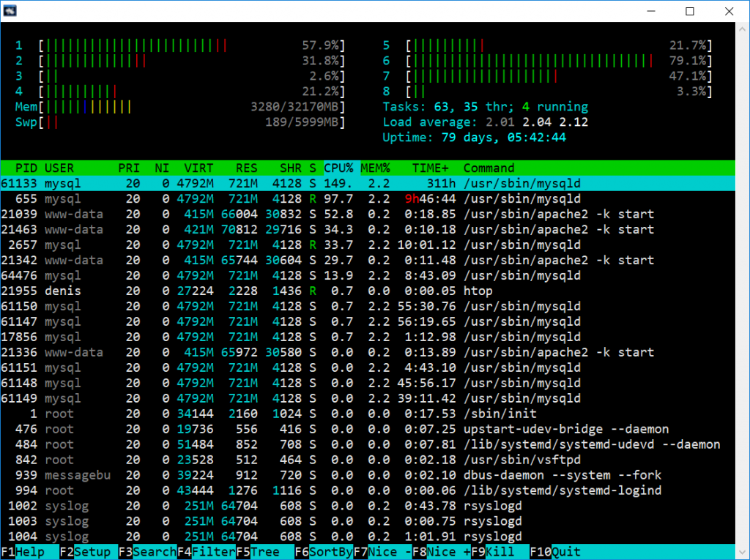
Task: Select highlighted mysqld process PID 61133
Action: [x=368, y=184]
